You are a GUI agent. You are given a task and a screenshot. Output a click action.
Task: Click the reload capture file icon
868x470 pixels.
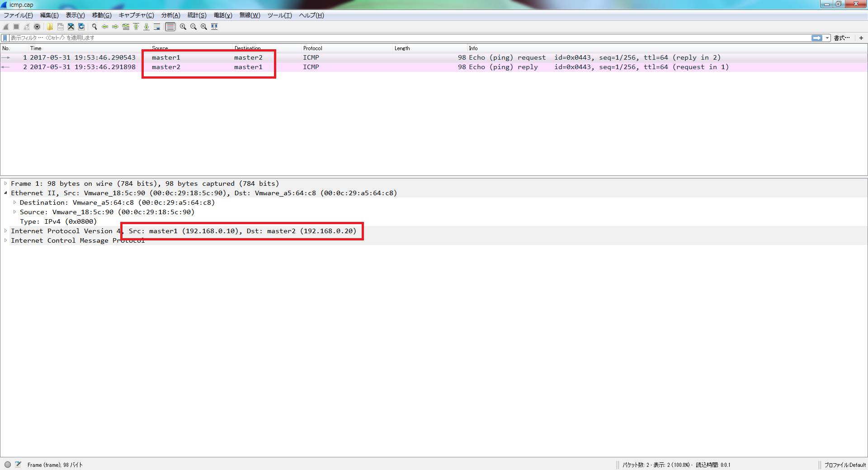[x=81, y=27]
